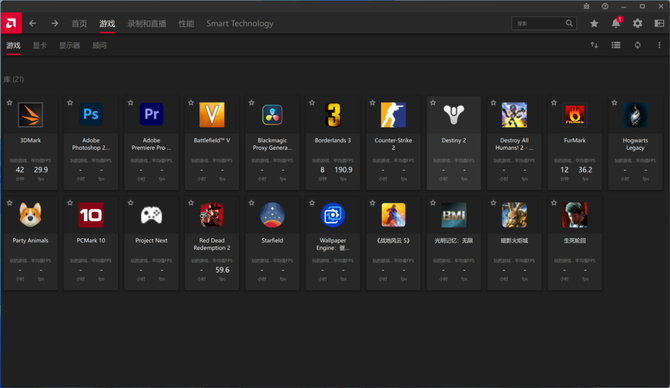Click the Counter-Strike 2 title text
Viewport: 670px width, 388px height.
coord(393,144)
